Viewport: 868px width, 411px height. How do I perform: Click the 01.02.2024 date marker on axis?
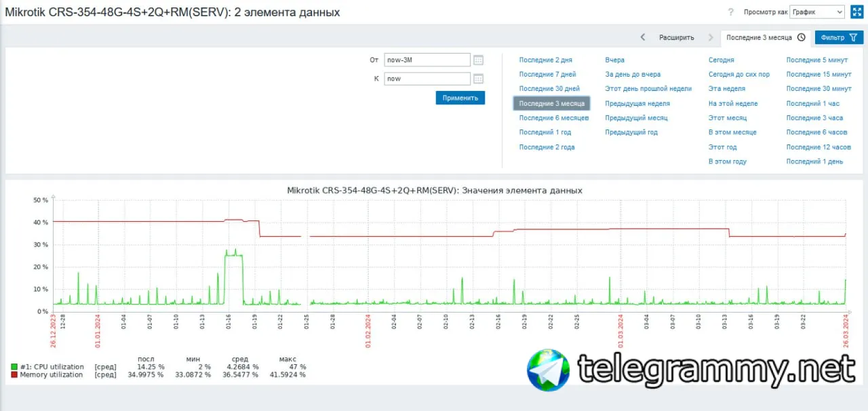(x=368, y=330)
